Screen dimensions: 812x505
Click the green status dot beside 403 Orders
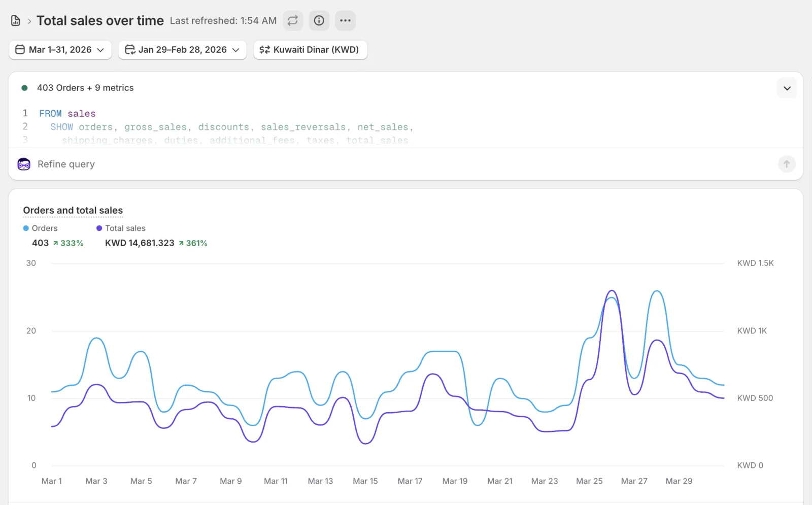24,88
